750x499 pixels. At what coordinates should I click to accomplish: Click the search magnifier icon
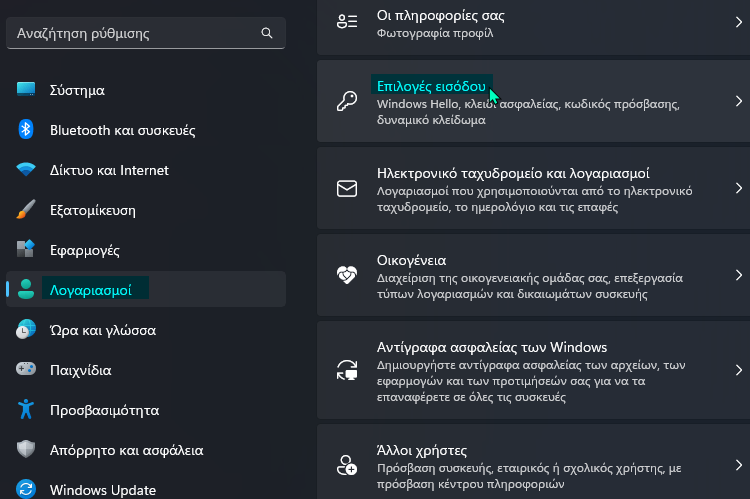(x=267, y=33)
